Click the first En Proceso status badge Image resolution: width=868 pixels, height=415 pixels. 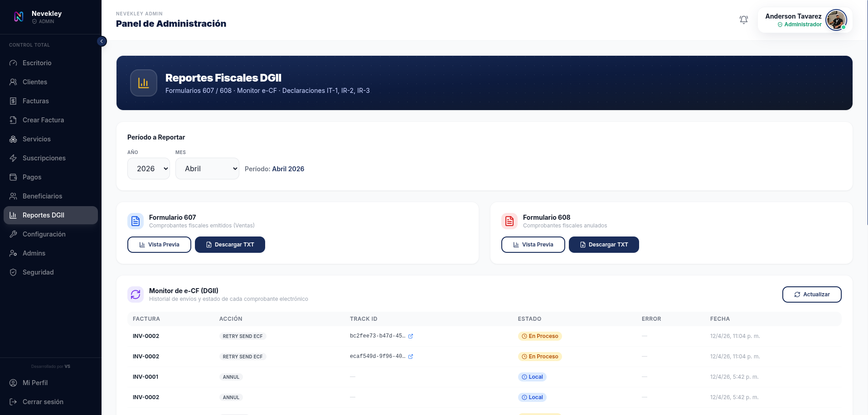[x=540, y=336]
